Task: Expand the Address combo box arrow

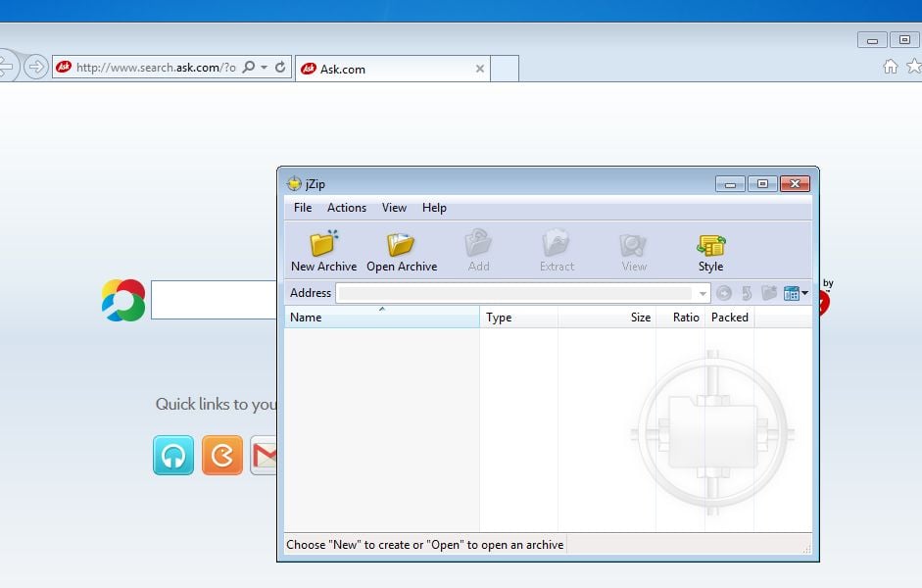Action: [x=703, y=293]
